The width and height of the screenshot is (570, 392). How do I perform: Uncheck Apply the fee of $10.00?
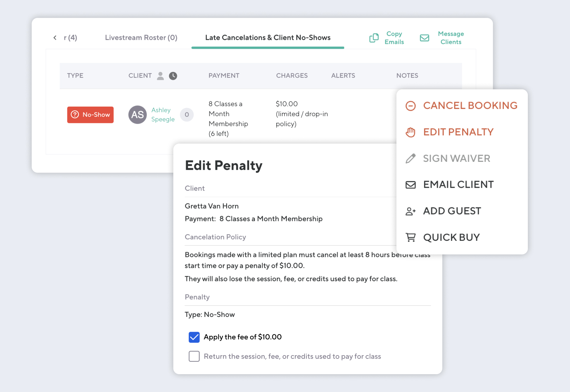coord(194,337)
